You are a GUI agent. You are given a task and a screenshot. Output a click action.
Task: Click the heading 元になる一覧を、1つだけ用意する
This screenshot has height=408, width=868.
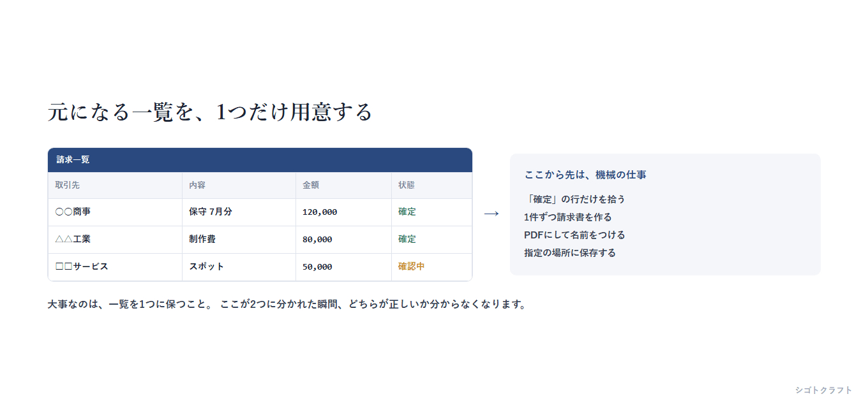pos(209,112)
